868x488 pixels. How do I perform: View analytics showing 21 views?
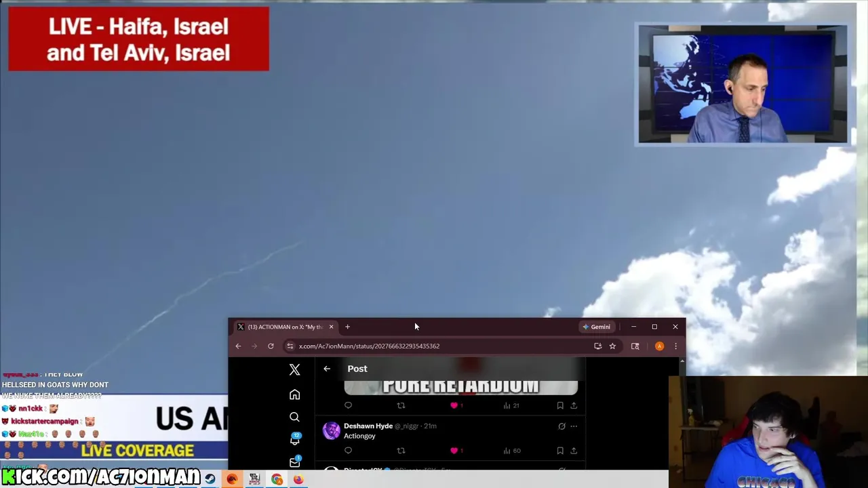tap(511, 405)
